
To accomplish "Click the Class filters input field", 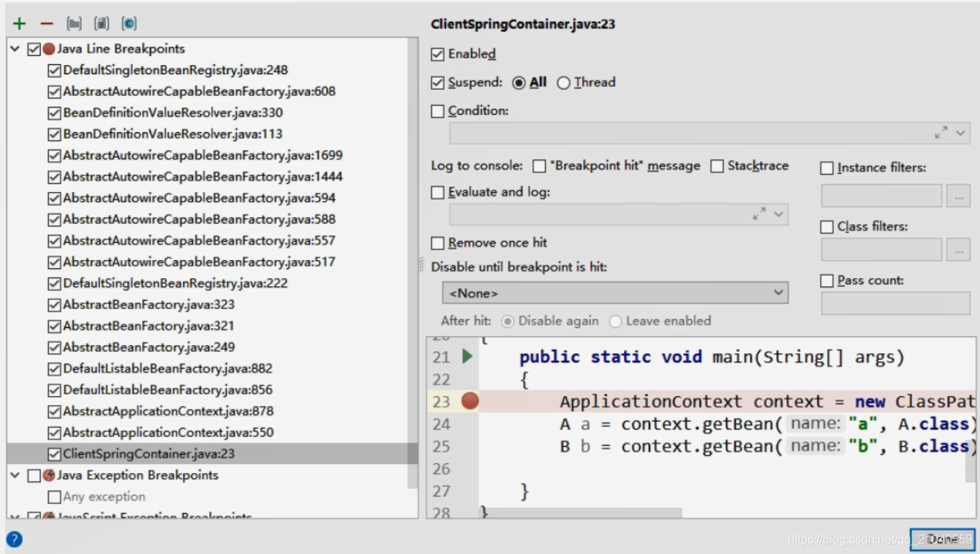I will (882, 249).
